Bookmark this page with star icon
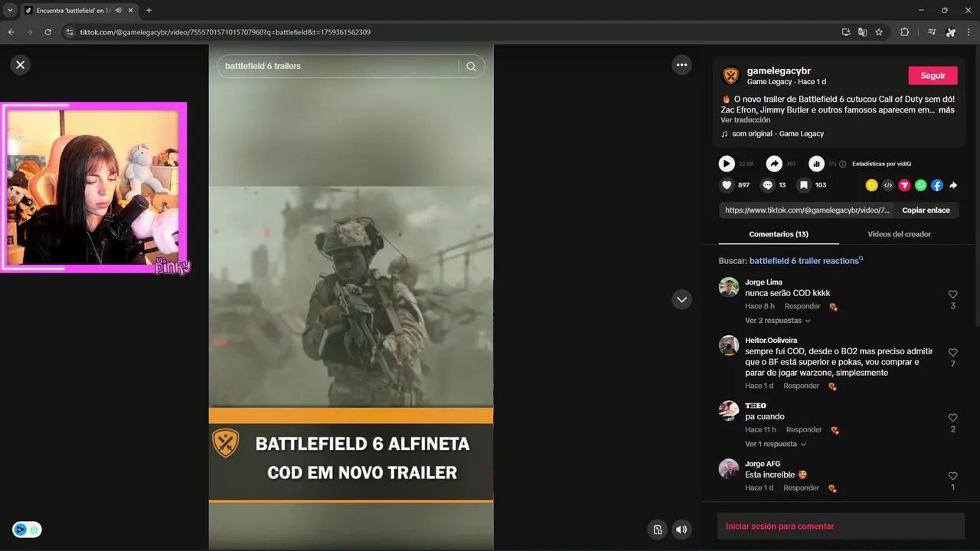 [879, 32]
